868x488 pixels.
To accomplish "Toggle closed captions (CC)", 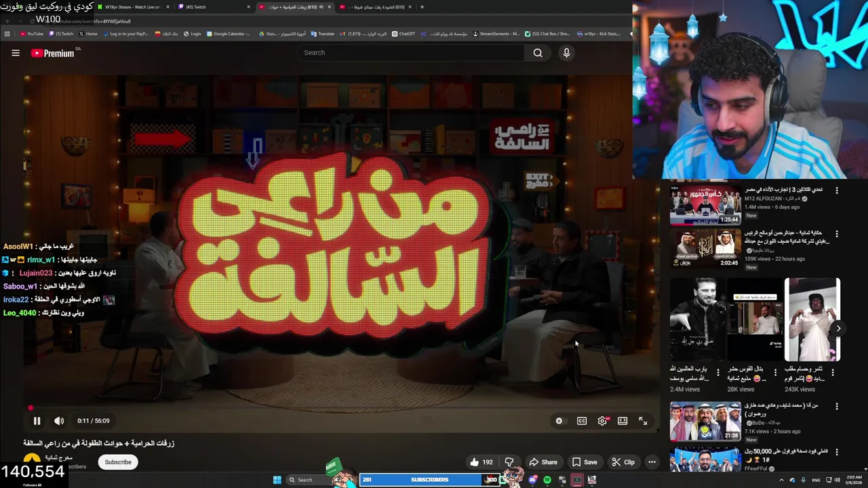I will [x=582, y=421].
